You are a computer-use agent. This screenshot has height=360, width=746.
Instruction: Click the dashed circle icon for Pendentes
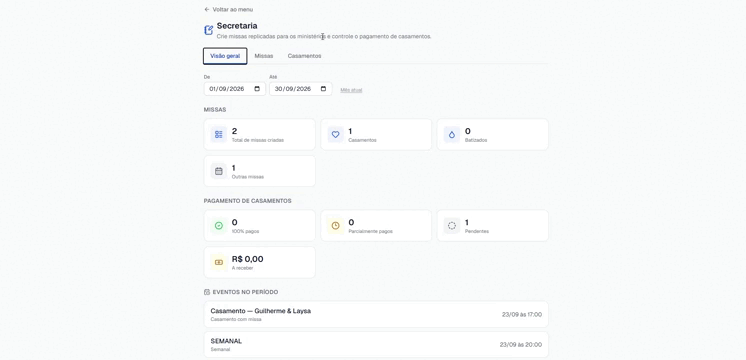pos(452,226)
